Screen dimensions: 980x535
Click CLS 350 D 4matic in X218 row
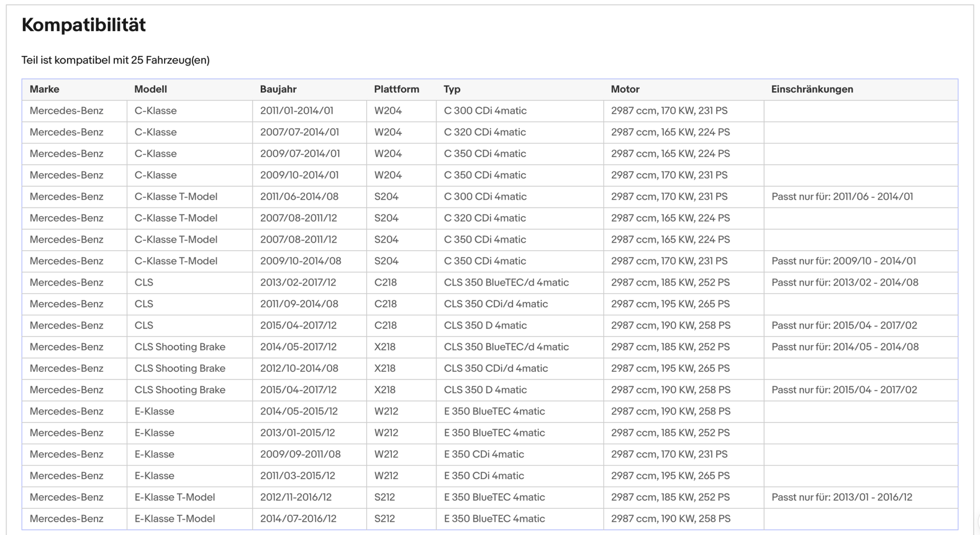click(485, 390)
